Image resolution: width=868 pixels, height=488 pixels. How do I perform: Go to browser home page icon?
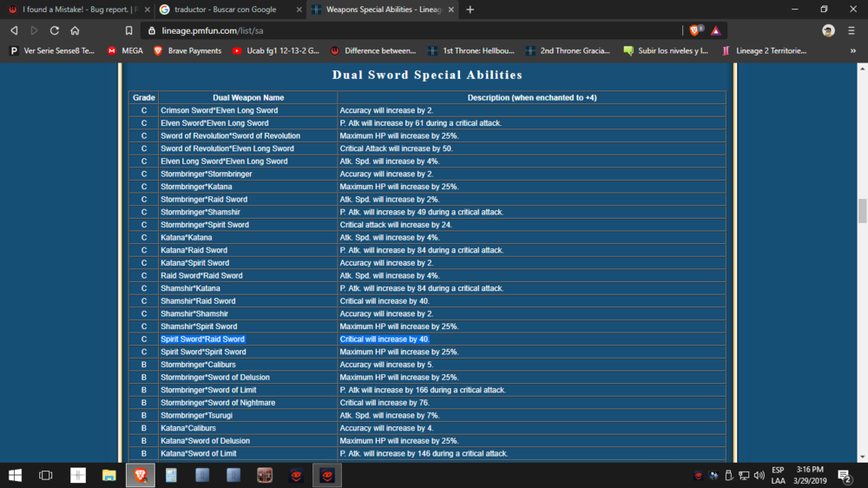76,30
